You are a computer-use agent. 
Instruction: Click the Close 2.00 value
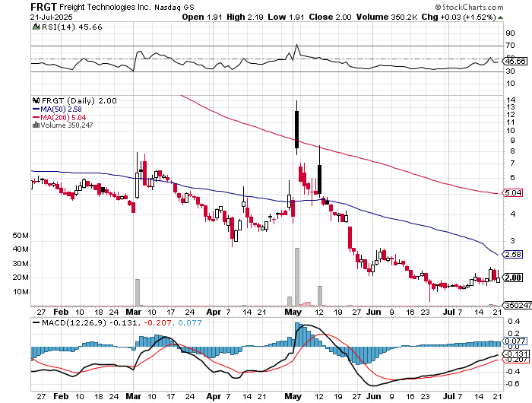click(x=330, y=17)
